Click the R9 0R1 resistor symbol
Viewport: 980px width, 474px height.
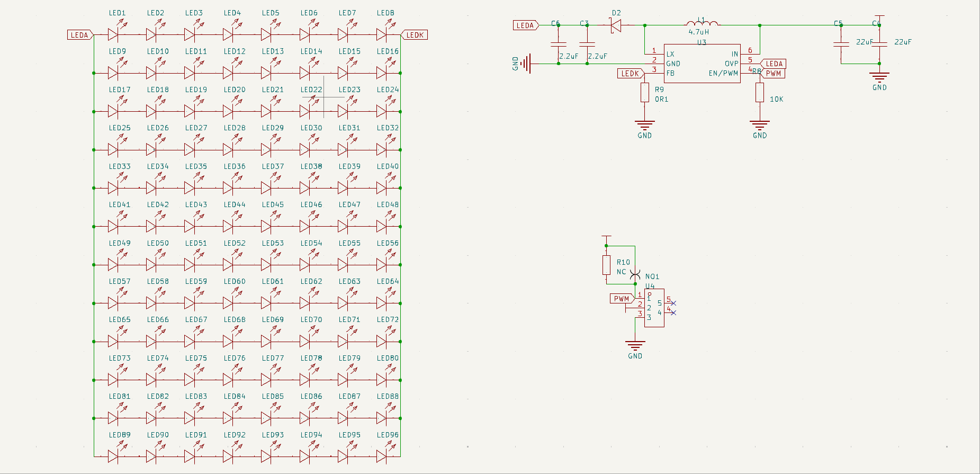tap(644, 93)
